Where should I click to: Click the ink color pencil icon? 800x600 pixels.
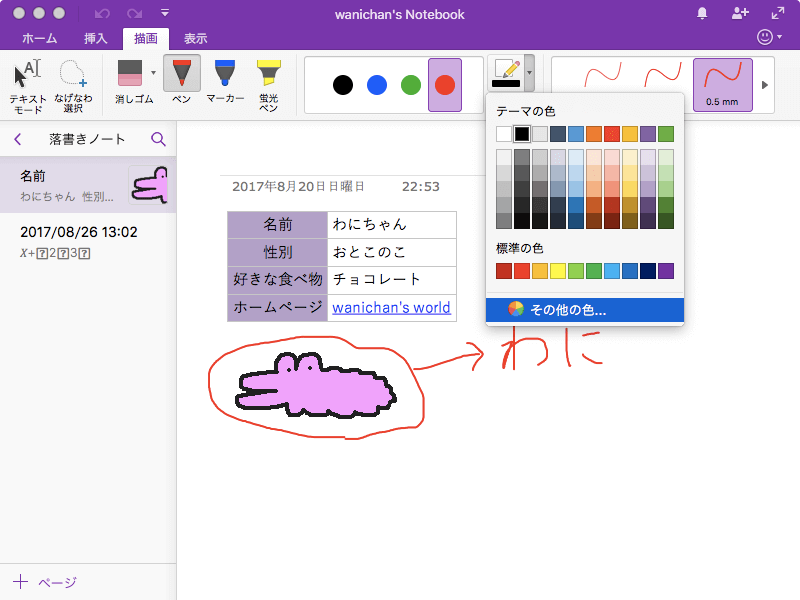(x=506, y=72)
